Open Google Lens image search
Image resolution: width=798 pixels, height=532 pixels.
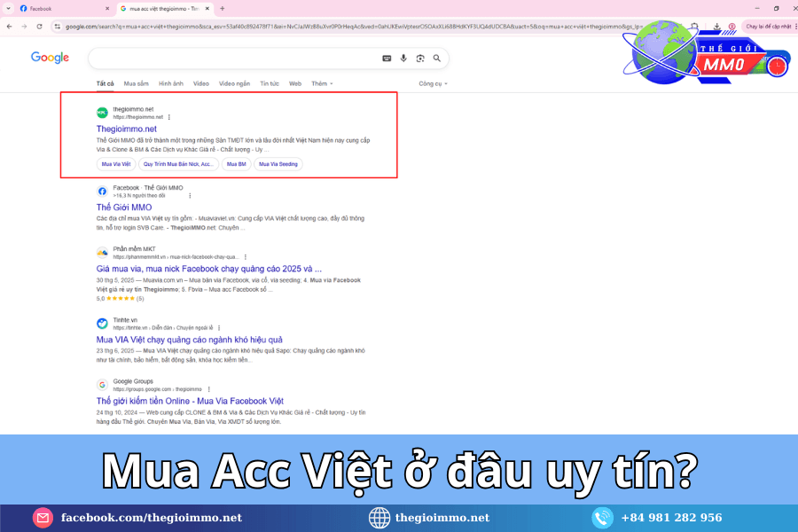pyautogui.click(x=419, y=59)
